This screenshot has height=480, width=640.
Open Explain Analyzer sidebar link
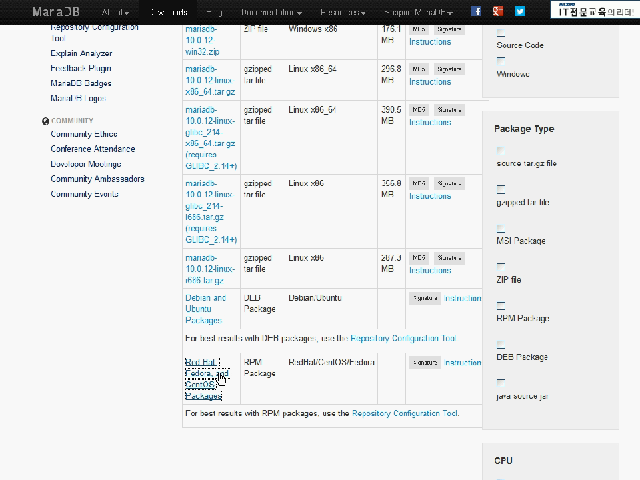81,53
